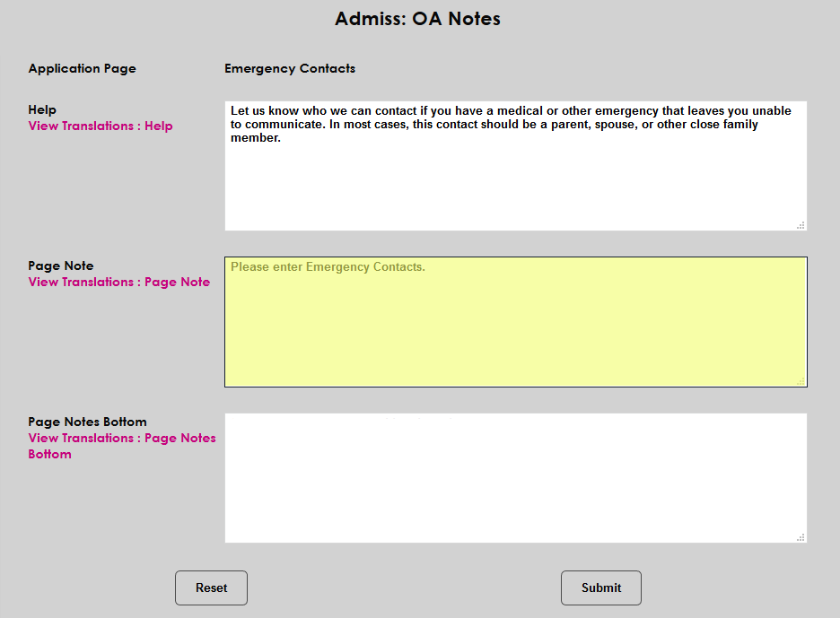The height and width of the screenshot is (618, 840).
Task: Click the Page Notes Bottom textarea resize handle
Action: pos(801,536)
